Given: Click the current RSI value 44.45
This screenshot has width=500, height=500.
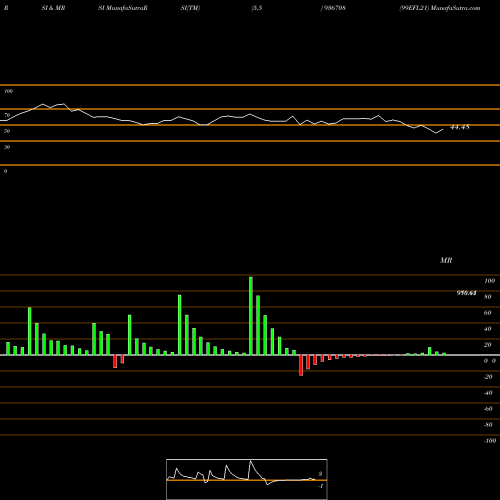Looking at the screenshot, I should point(460,127).
